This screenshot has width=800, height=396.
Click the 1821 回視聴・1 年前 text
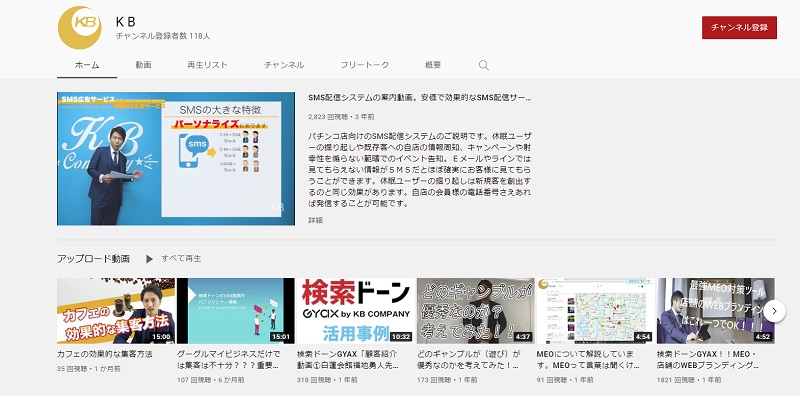coord(689,380)
